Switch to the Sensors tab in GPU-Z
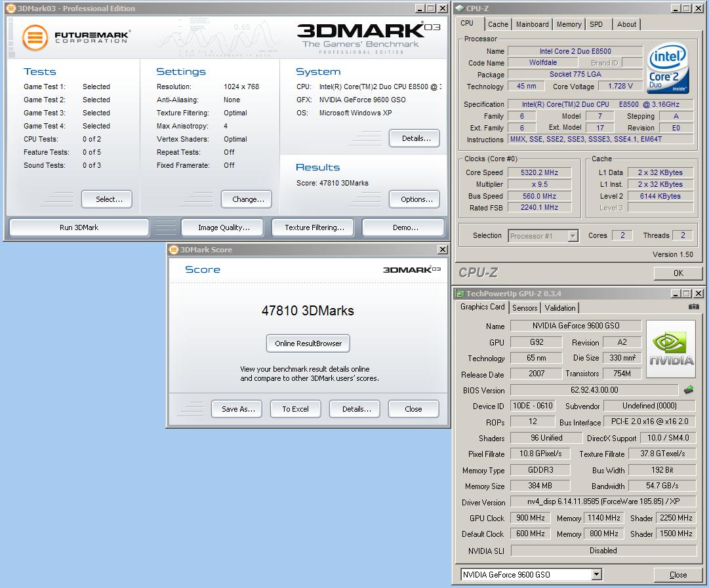Image resolution: width=709 pixels, height=588 pixels. click(x=525, y=308)
